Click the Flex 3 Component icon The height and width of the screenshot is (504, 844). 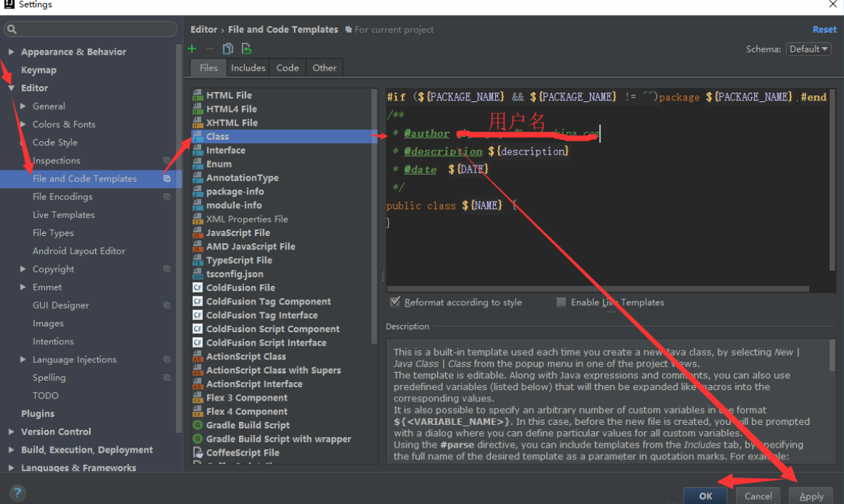pyautogui.click(x=198, y=398)
